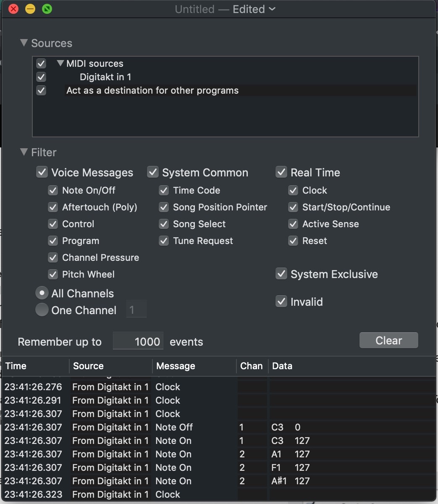Open the Untitled document title dropdown

click(272, 9)
